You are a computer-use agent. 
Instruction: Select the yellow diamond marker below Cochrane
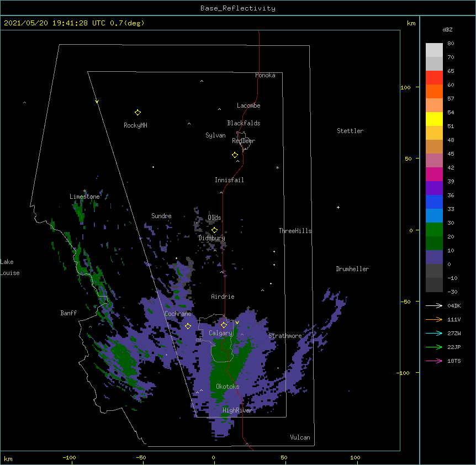(x=188, y=326)
